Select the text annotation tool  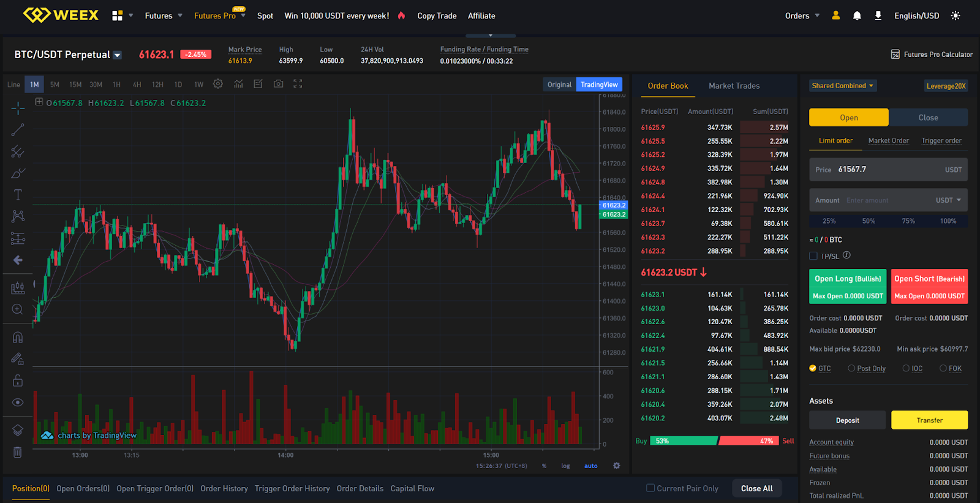[18, 195]
